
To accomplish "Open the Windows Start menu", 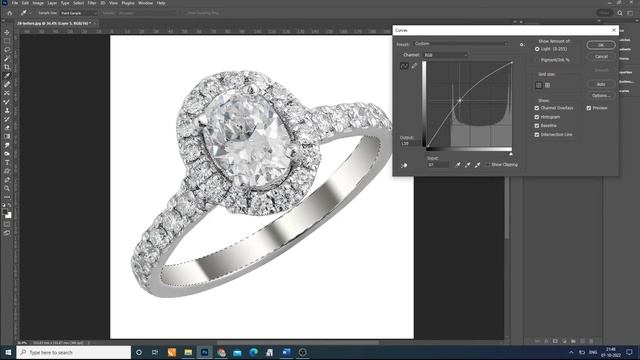I will (x=8, y=352).
